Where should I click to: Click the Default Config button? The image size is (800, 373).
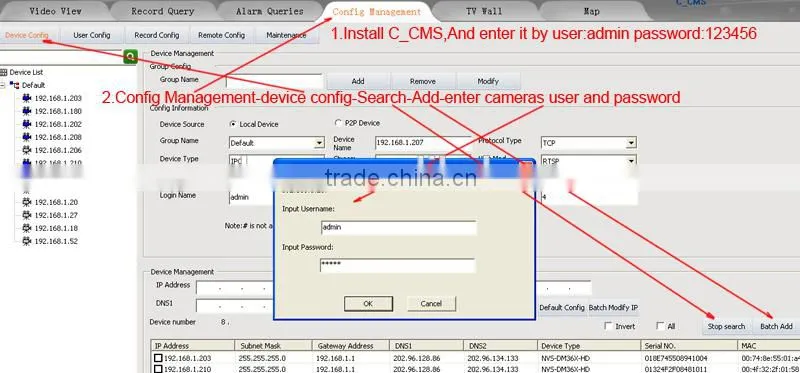[x=562, y=308]
